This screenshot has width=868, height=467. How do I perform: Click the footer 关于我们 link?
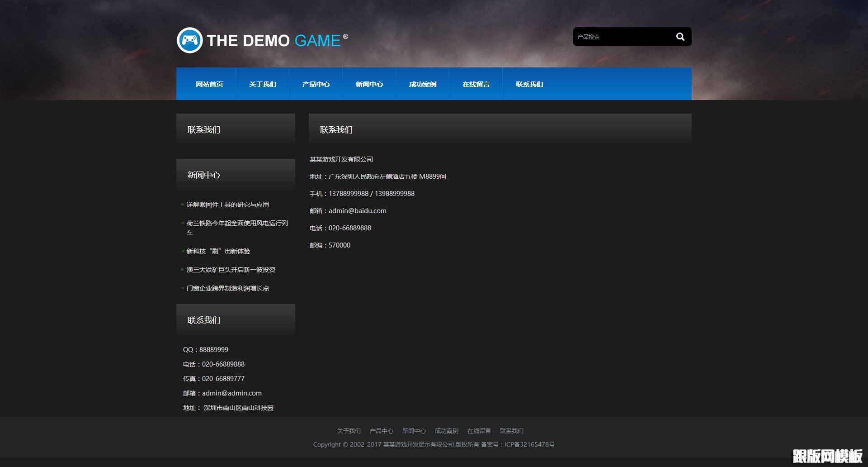click(349, 431)
